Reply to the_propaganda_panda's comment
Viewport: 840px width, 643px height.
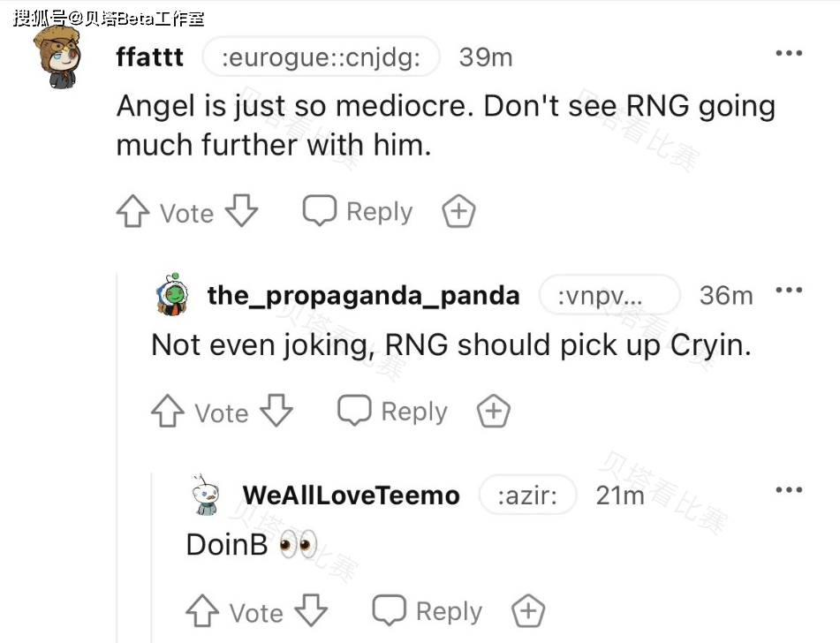tap(392, 411)
